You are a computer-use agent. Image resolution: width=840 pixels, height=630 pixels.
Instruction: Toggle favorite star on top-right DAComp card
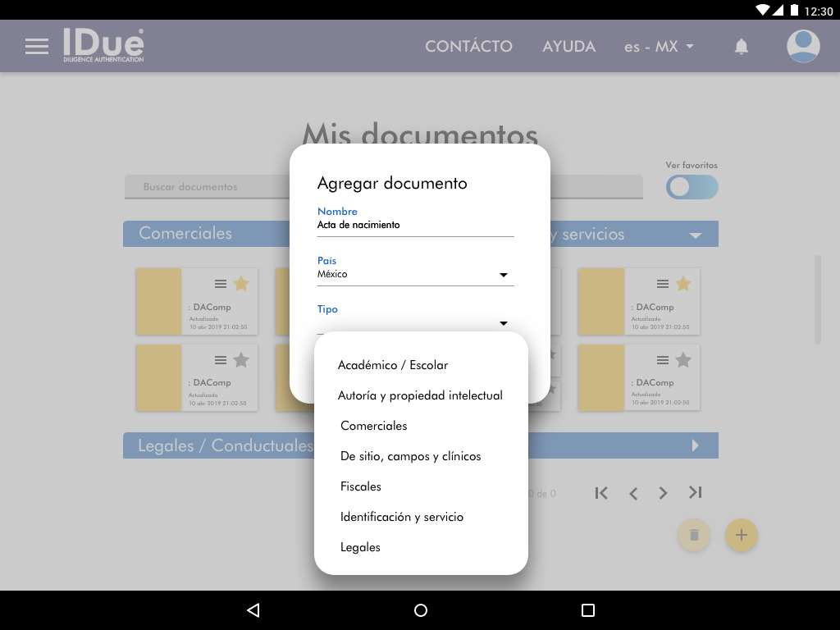point(683,284)
